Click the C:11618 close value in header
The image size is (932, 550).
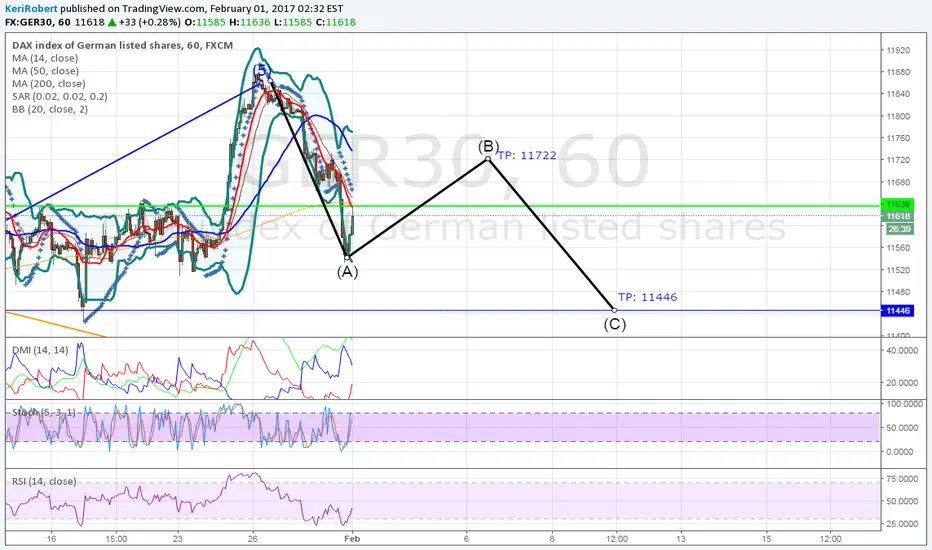(336, 22)
